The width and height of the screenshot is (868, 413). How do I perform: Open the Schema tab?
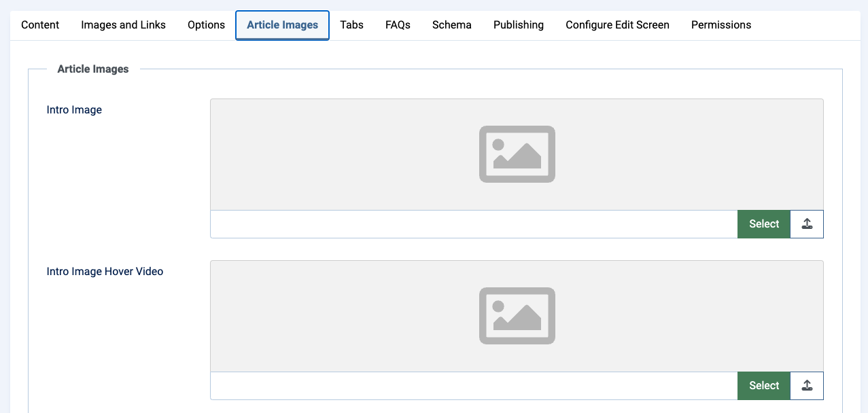tap(451, 25)
